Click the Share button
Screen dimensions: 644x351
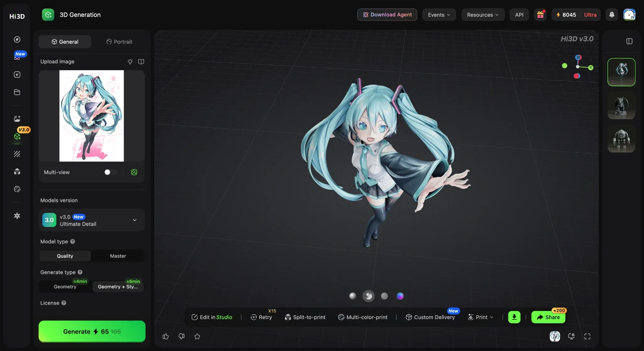click(548, 317)
